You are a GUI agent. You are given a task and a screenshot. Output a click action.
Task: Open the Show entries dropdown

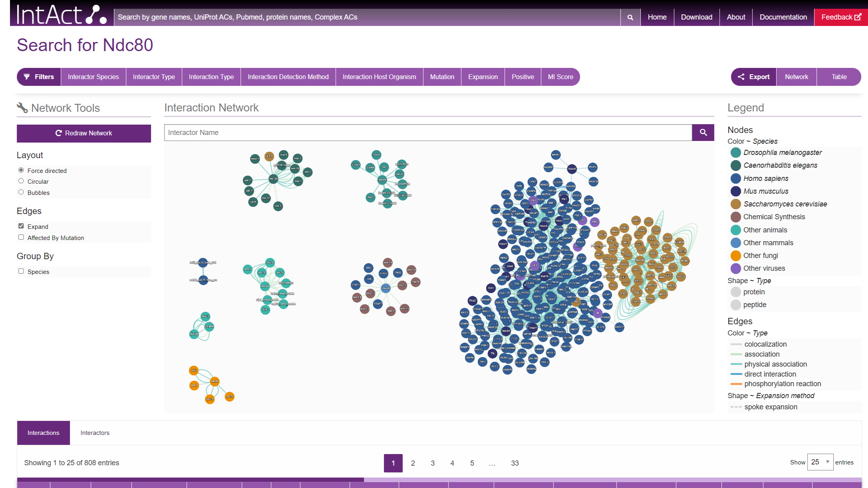coord(820,462)
